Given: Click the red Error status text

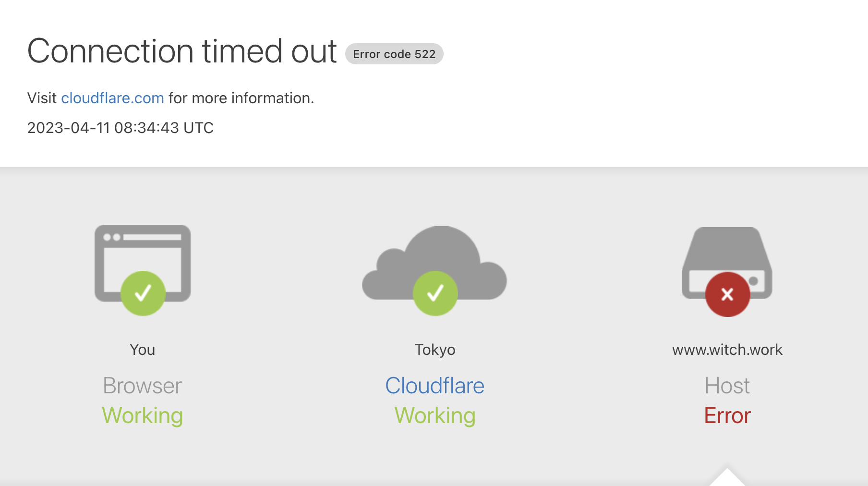Looking at the screenshot, I should click(x=727, y=415).
